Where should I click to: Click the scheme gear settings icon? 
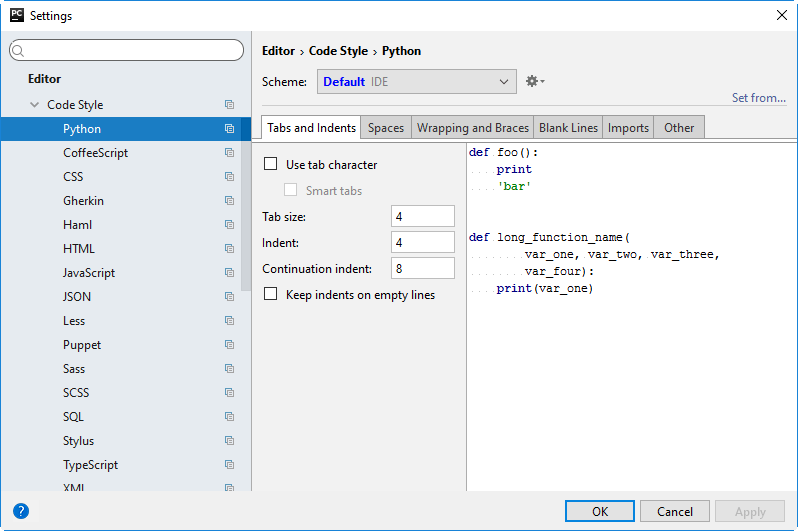tap(534, 81)
